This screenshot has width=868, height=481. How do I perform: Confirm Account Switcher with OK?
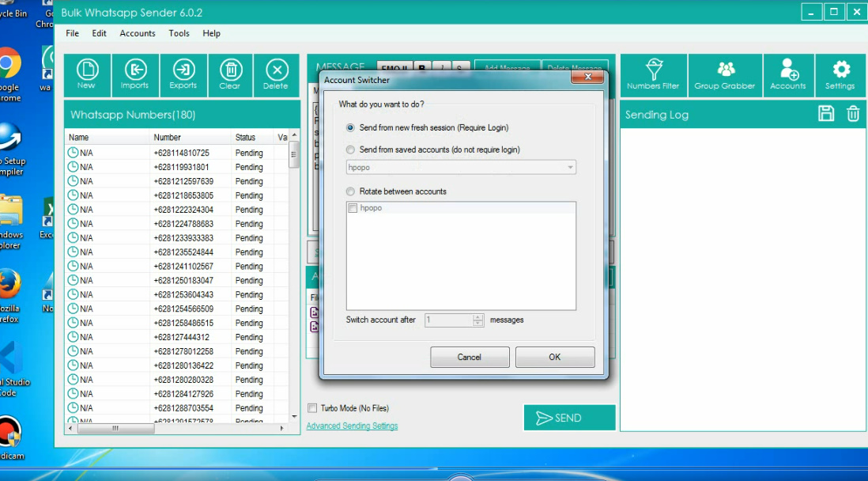(554, 357)
